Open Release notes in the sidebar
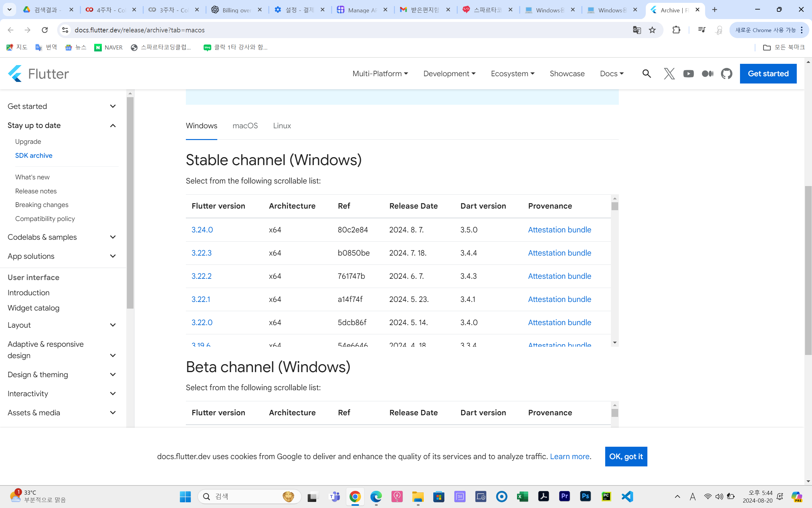This screenshot has height=508, width=812. pos(36,191)
